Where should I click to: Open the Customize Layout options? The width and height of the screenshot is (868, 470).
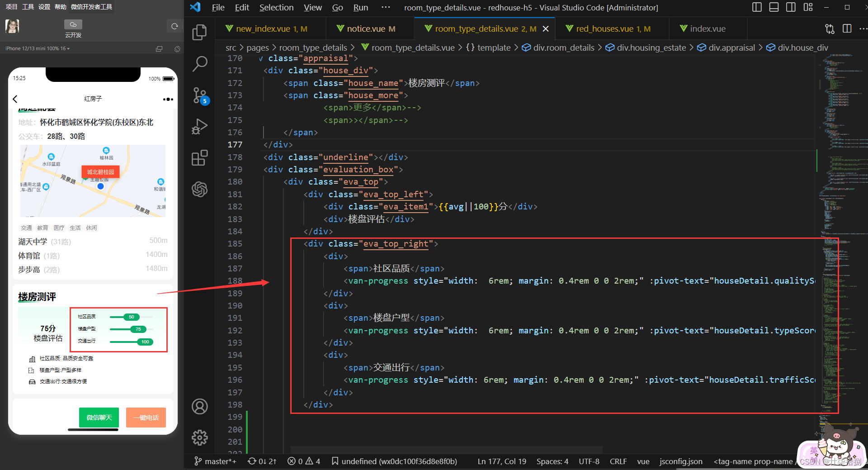808,7
